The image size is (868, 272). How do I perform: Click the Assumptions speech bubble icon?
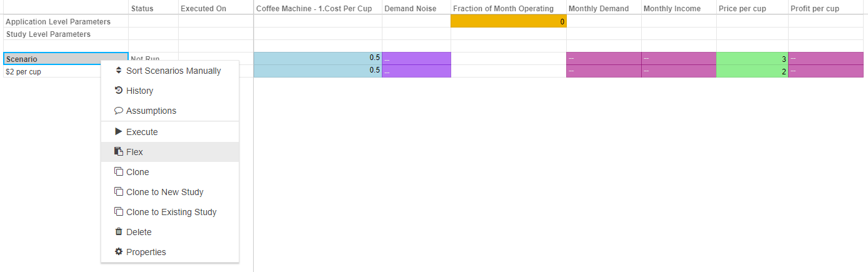pyautogui.click(x=119, y=111)
